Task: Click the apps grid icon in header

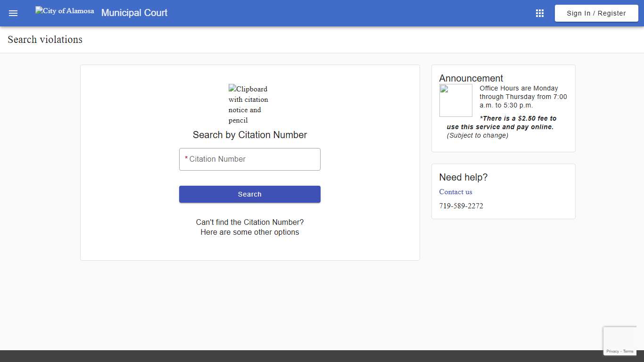Action: (539, 13)
